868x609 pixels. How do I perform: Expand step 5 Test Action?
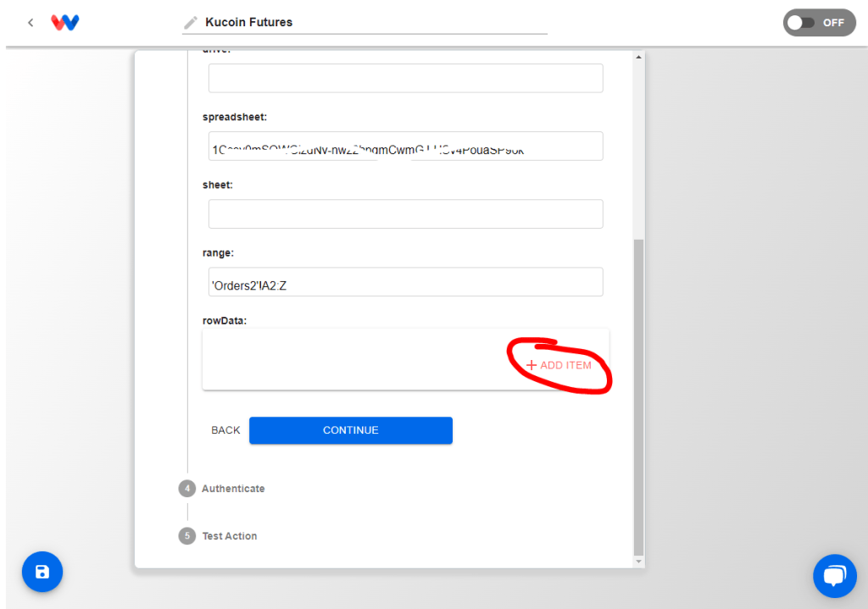(229, 536)
